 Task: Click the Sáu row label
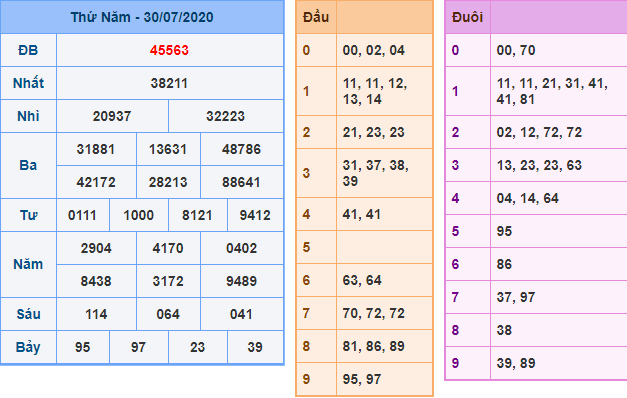tap(28, 314)
